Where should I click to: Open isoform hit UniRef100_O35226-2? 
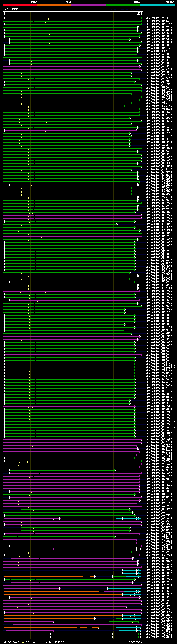tap(160, 367)
